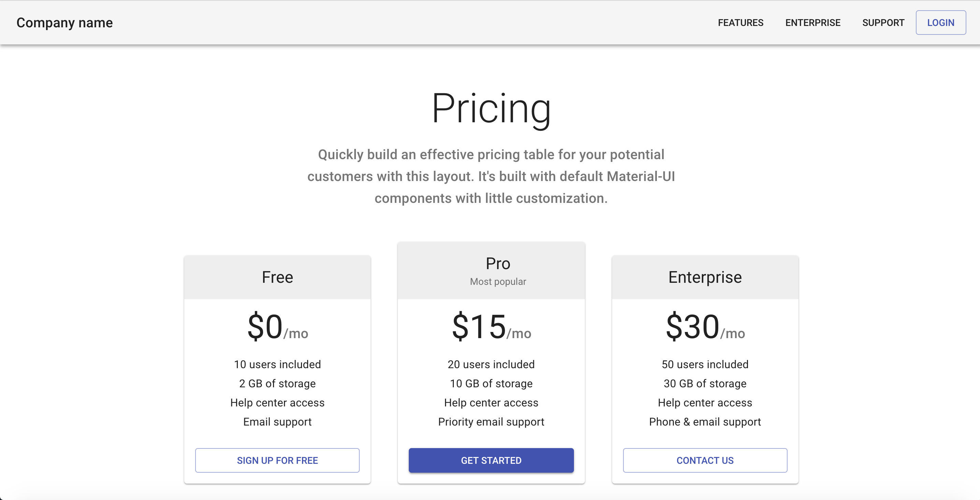980x500 pixels.
Task: Click the Pricing page heading
Action: click(491, 109)
